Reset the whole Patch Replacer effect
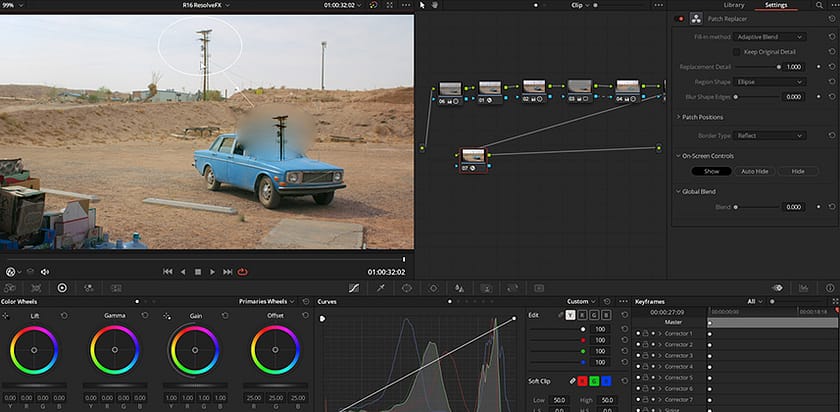840x412 pixels. (x=830, y=19)
